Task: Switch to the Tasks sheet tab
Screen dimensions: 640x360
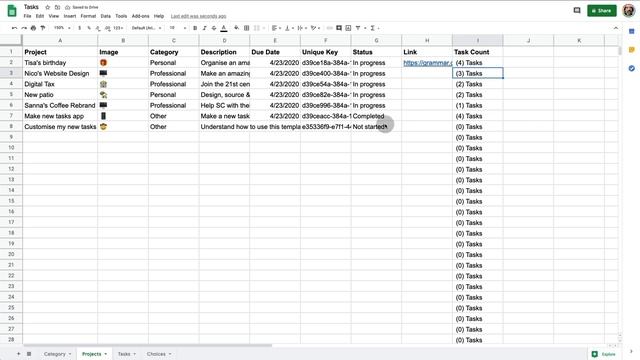Action: click(124, 354)
